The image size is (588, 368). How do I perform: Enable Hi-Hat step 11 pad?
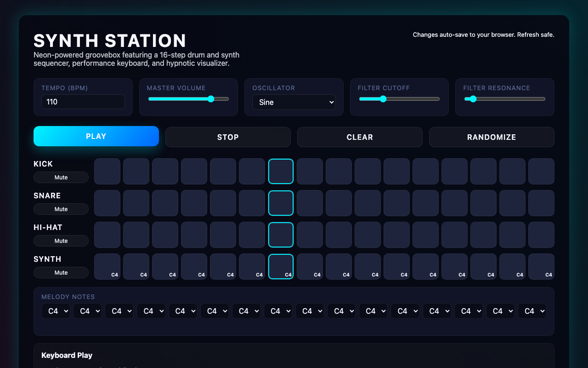pos(397,235)
